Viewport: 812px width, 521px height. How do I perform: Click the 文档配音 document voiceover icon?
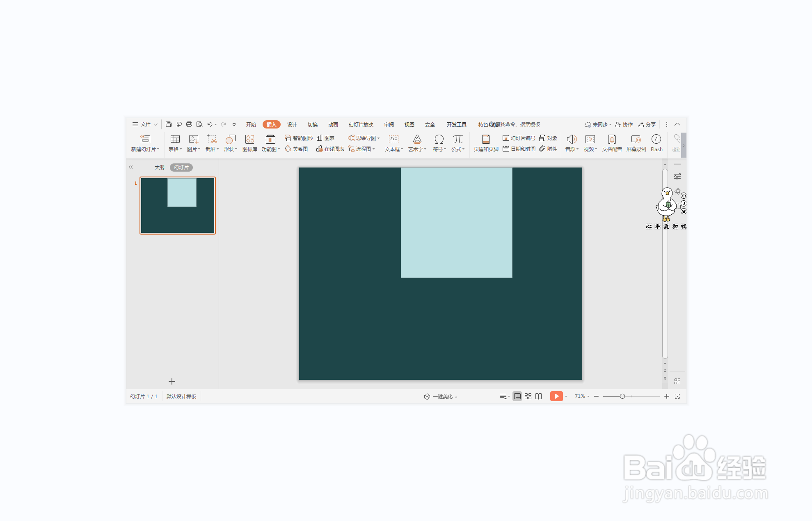pyautogui.click(x=612, y=143)
